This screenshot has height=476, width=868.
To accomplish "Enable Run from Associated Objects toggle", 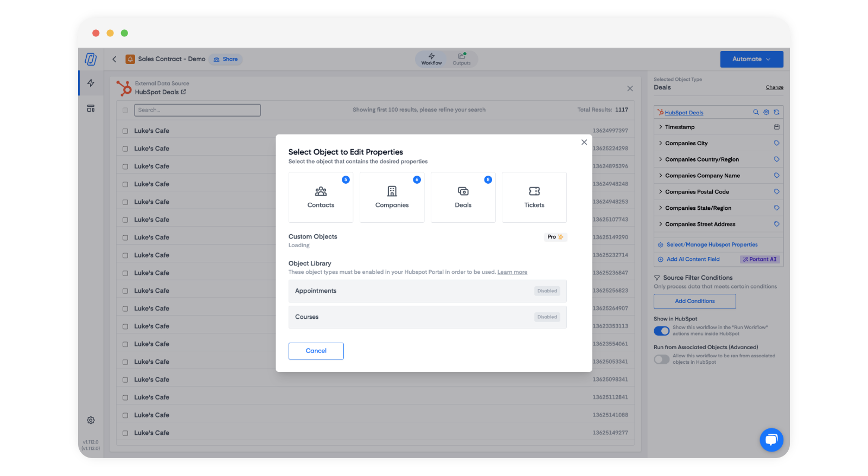I will click(x=661, y=359).
